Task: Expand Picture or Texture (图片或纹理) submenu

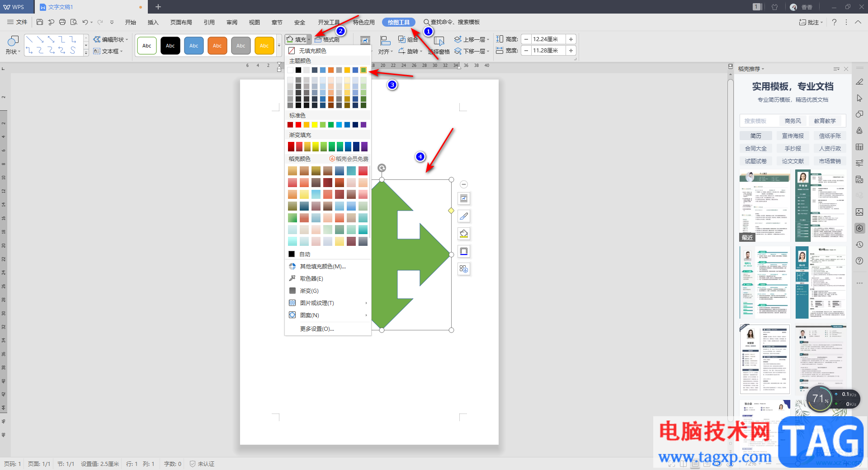Action: (328, 303)
